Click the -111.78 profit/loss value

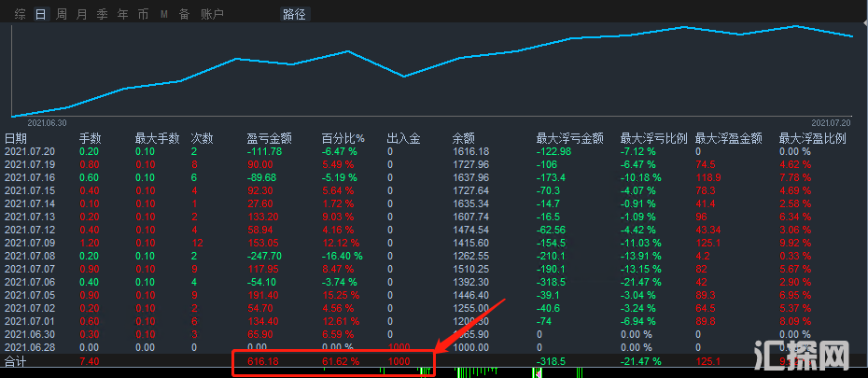tap(264, 151)
